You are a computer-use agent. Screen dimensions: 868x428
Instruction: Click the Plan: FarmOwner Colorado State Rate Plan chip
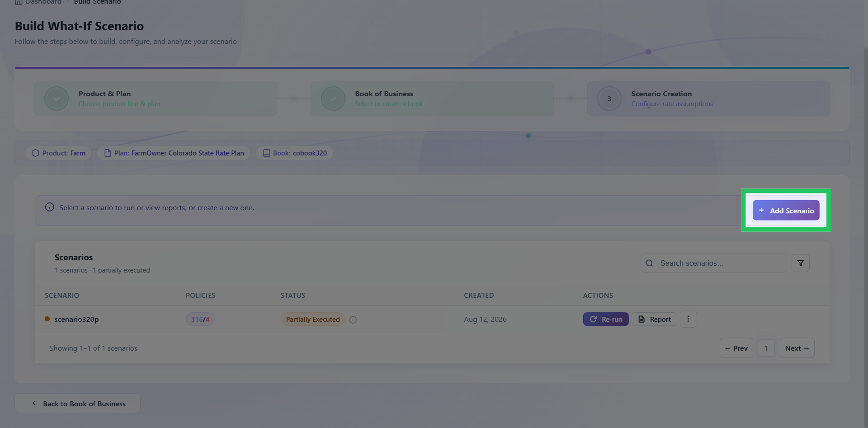click(174, 153)
